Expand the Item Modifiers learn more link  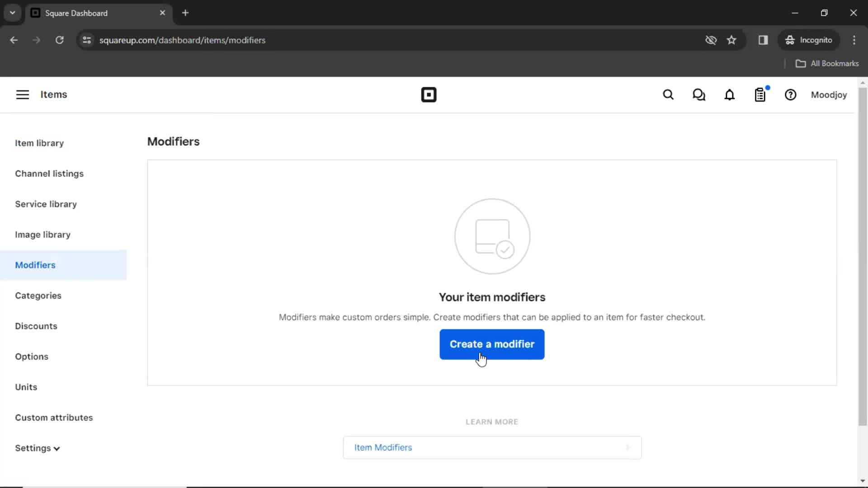(x=628, y=447)
